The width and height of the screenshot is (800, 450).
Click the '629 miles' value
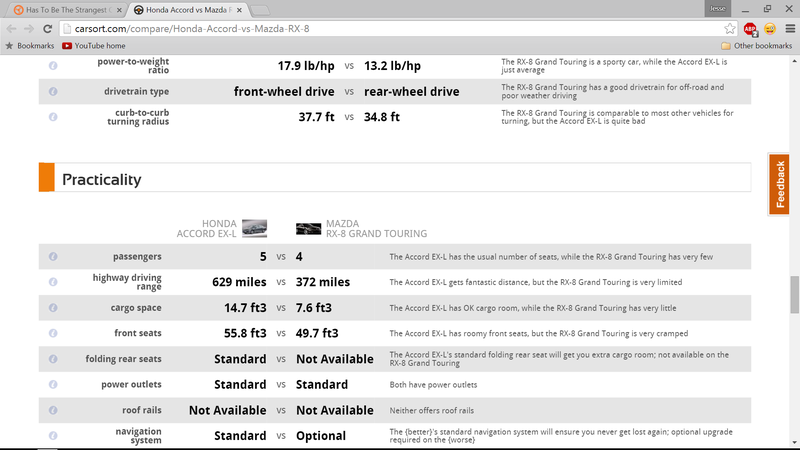(239, 282)
